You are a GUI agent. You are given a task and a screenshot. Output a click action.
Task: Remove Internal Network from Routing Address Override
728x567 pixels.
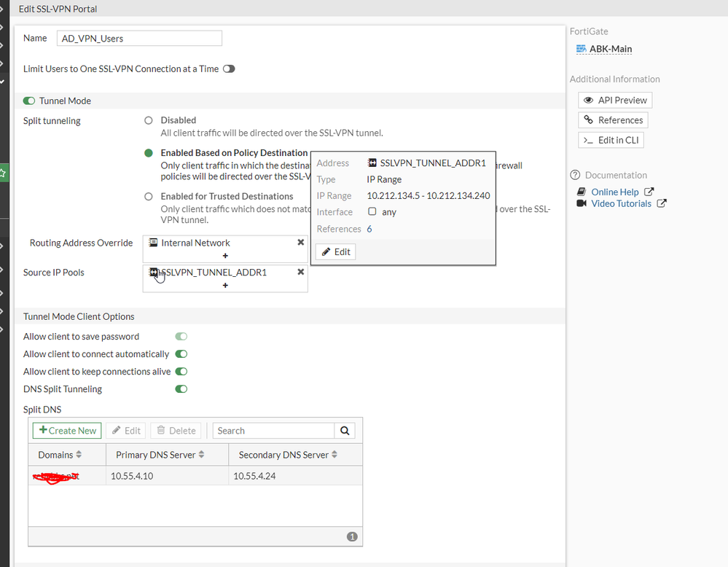coord(300,243)
